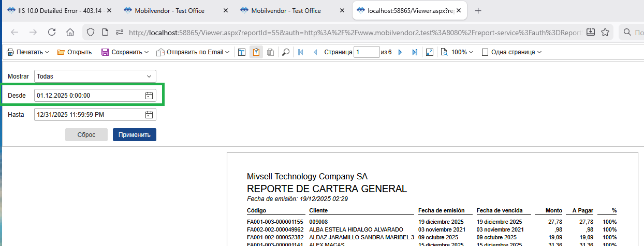Go to the next report page

pos(400,52)
